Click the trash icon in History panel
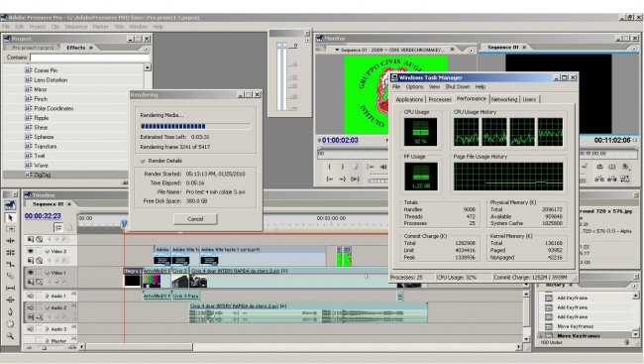The image size is (644, 364). [627, 342]
